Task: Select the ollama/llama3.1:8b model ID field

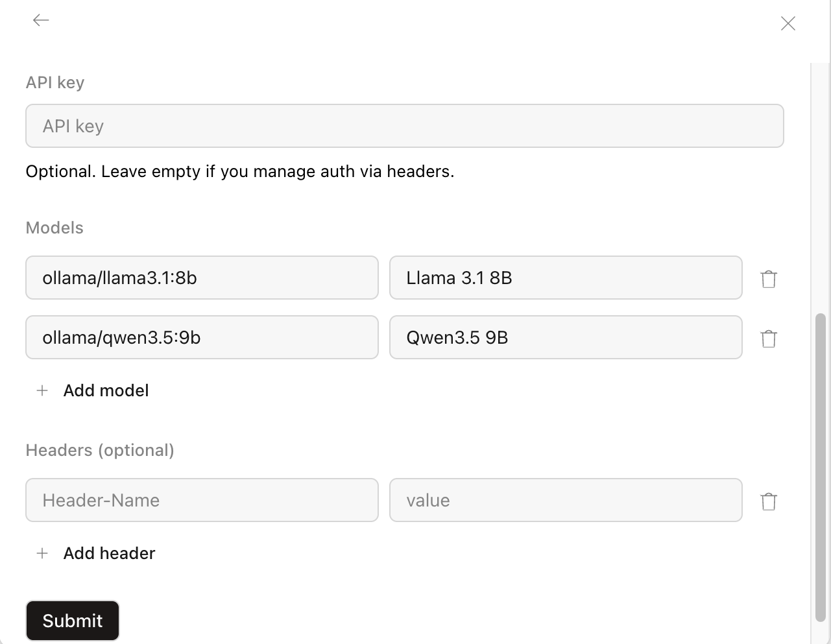Action: pyautogui.click(x=202, y=278)
